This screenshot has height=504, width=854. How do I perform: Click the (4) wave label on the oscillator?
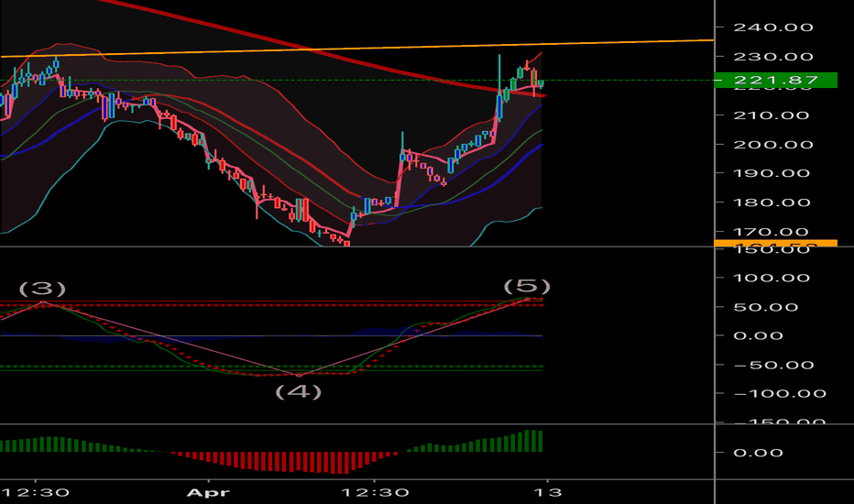(x=299, y=391)
